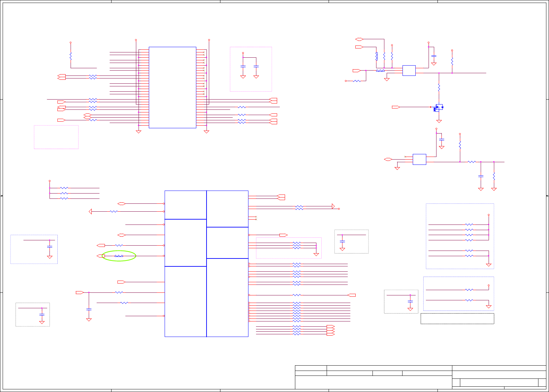This screenshot has height=392, width=549.
Task: Select the empty pink dashed box below the top IC's ports
Action: coord(56,137)
